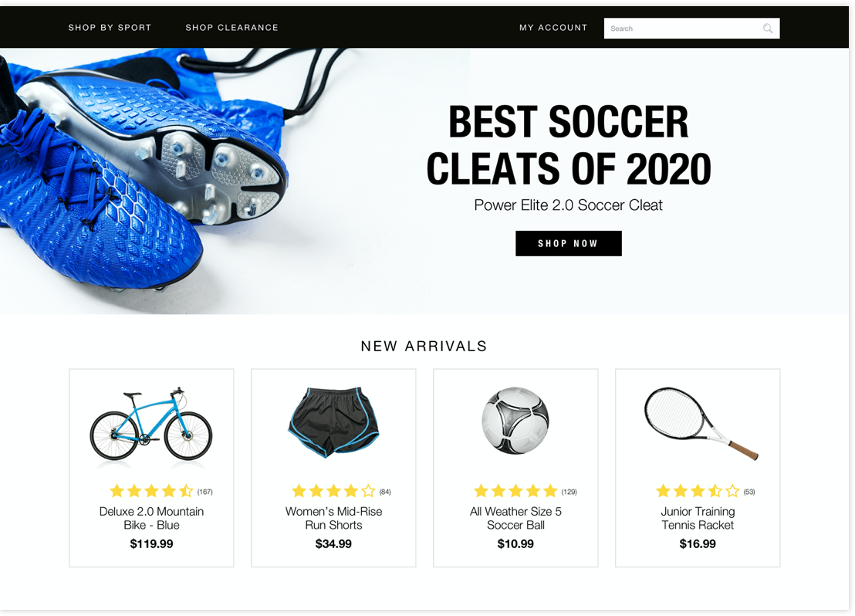Open Deluxe 2.0 Mountain Bike title link
The image size is (855, 616).
pos(151,518)
